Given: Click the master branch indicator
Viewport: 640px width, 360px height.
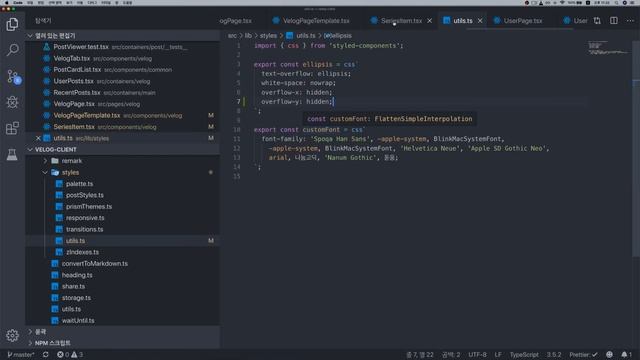Looking at the screenshot, I should (x=20, y=354).
